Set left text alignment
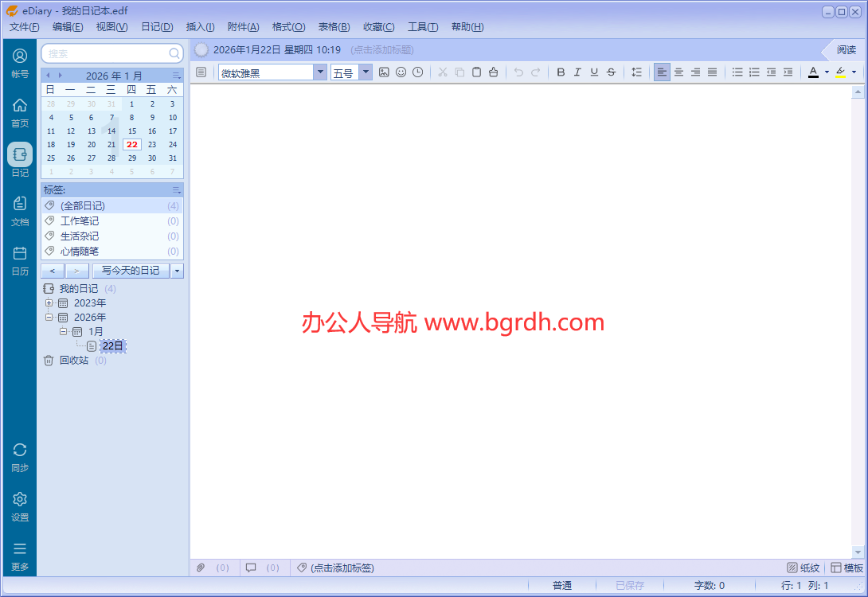Screen dimensions: 868x597 [662, 72]
